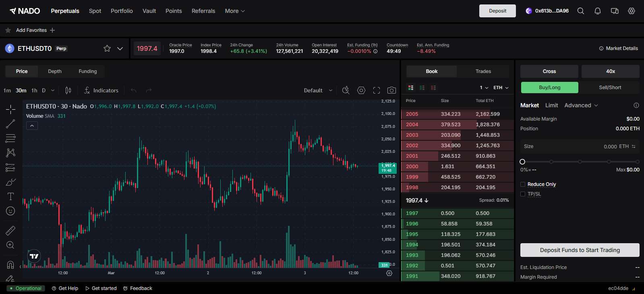The image size is (644, 294).
Task: Open the market selector chevron
Action: click(x=120, y=48)
